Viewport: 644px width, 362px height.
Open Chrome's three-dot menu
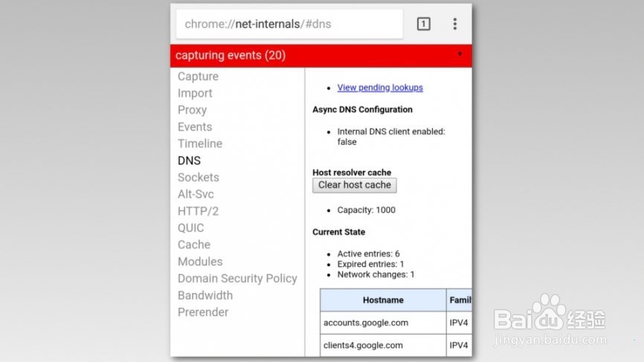point(455,24)
